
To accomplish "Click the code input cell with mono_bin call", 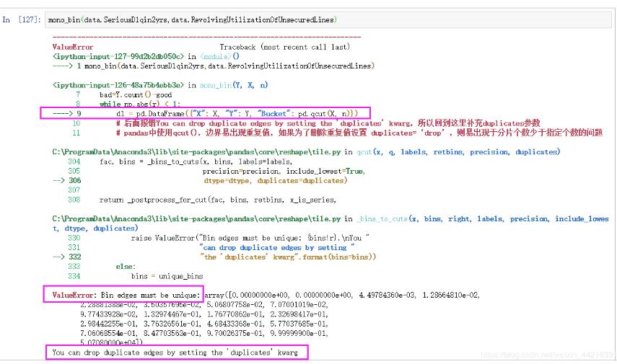I will pos(328,19).
